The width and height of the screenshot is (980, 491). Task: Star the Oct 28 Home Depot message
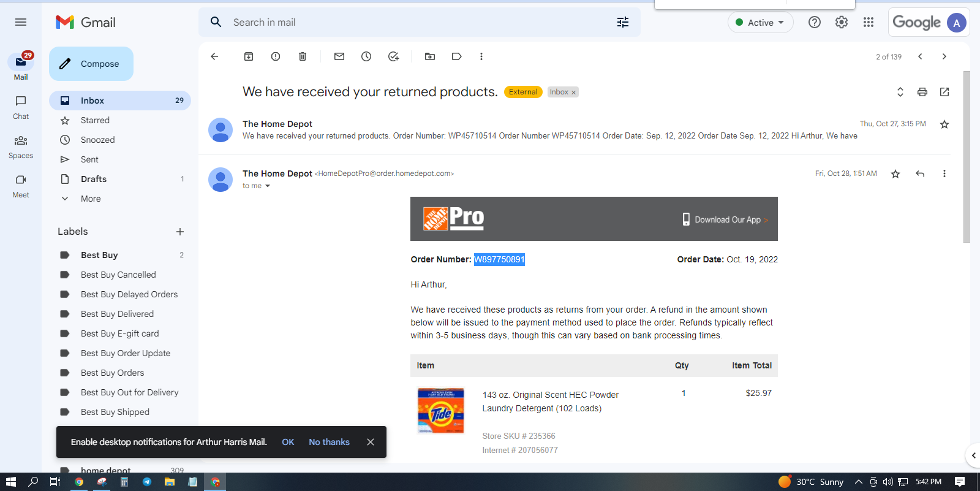[895, 174]
